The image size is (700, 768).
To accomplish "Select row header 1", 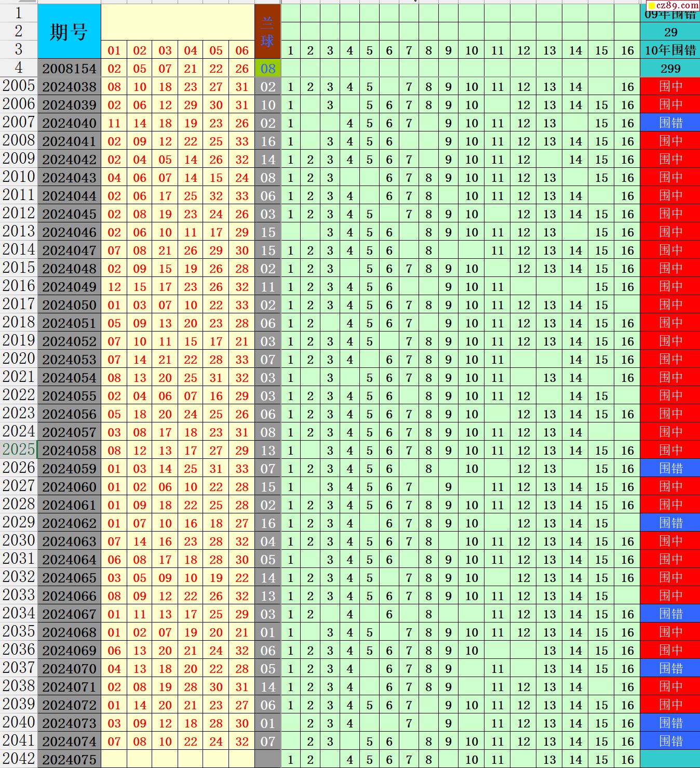I will (19, 13).
